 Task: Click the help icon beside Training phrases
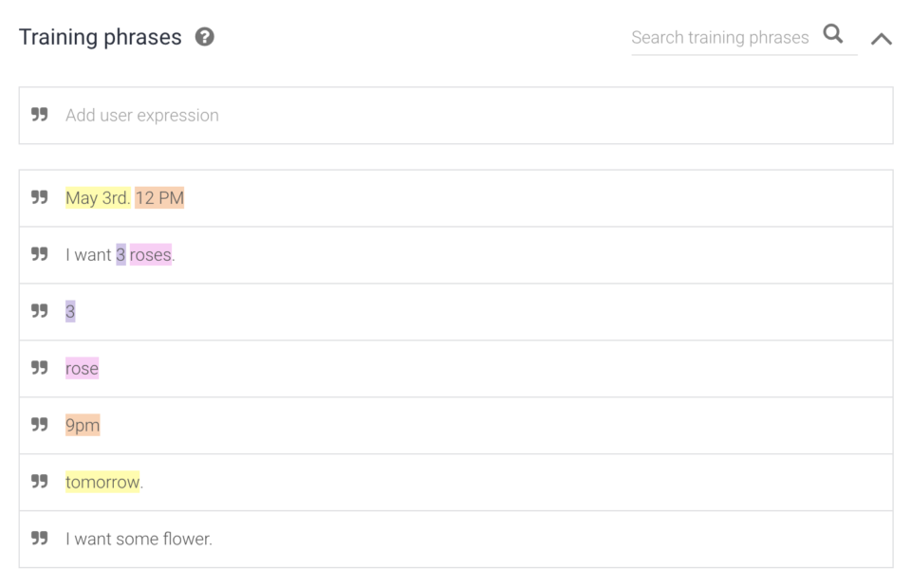click(204, 37)
